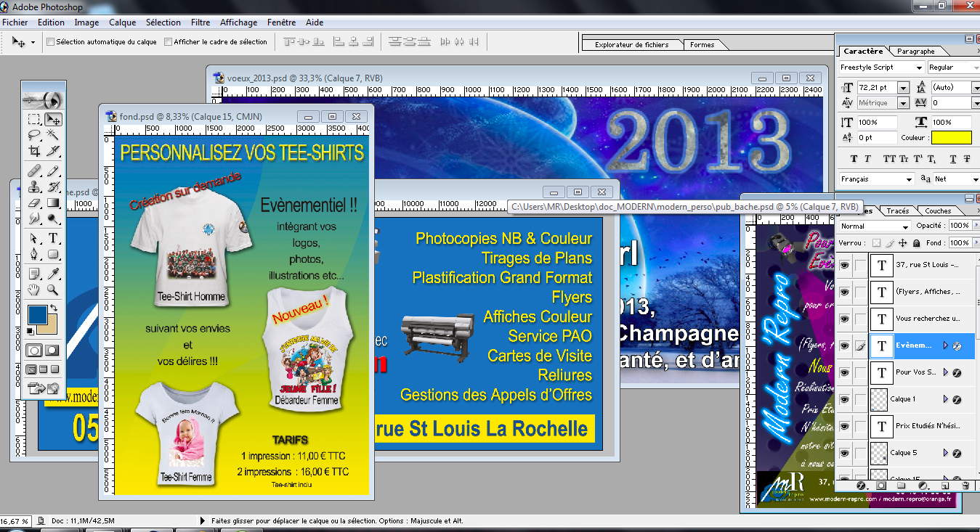Click the yellow text Couleur swatch
This screenshot has width=980, height=532.
pyautogui.click(x=952, y=137)
